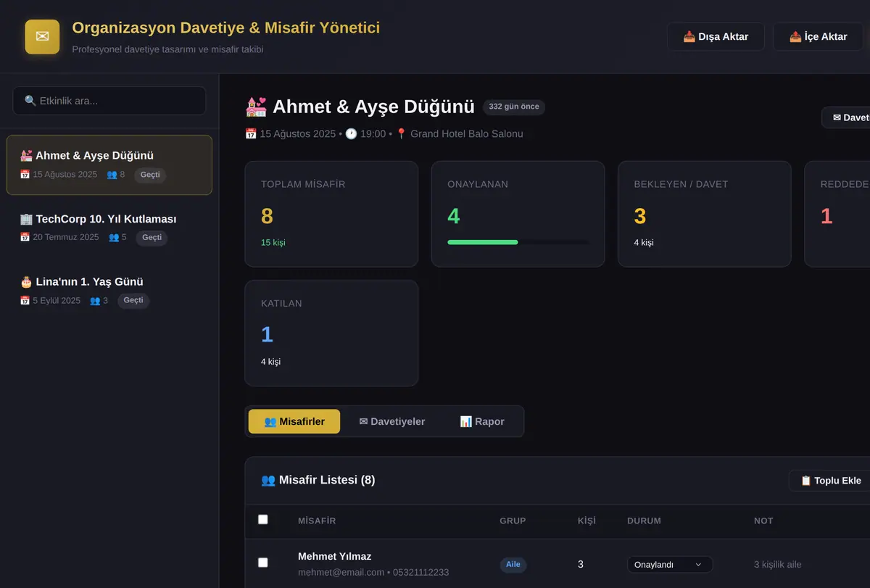This screenshot has height=588, width=870.
Task: Click the clock icon next to 19:00
Action: pos(351,133)
